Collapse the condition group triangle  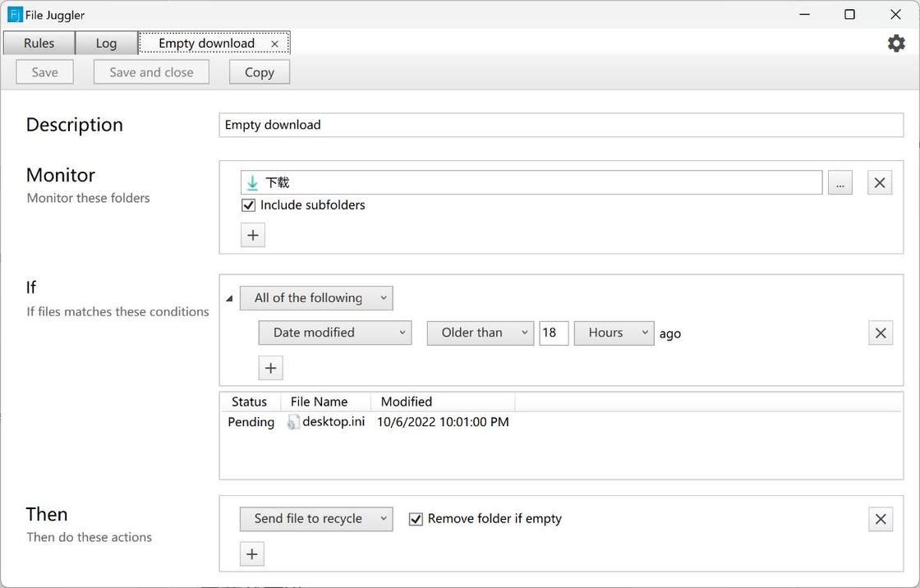pyautogui.click(x=229, y=298)
